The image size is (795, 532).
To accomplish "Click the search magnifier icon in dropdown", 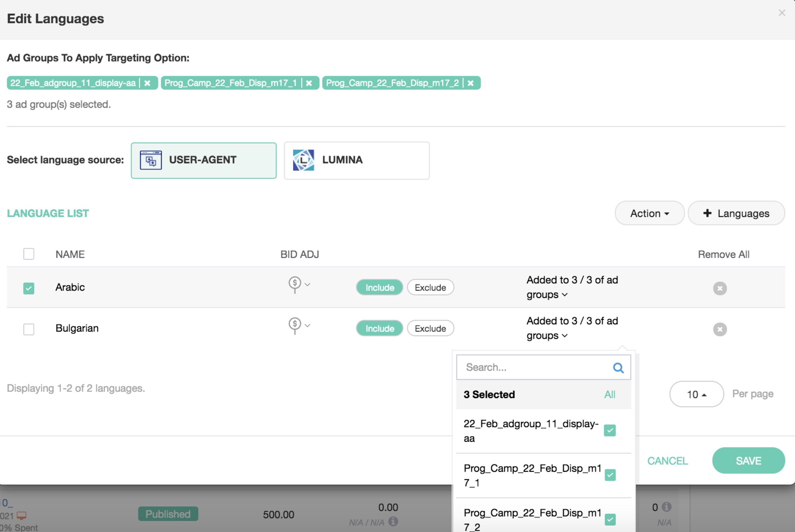I will [x=618, y=367].
